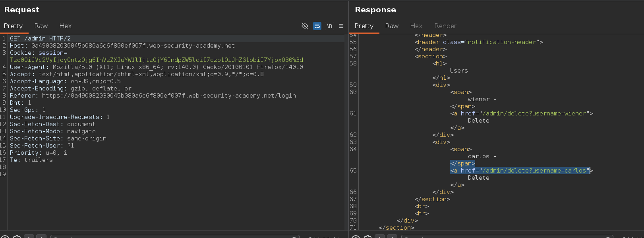Click the User-Agent header line
Screen dimensions: 644x238
pyautogui.click(x=157, y=67)
